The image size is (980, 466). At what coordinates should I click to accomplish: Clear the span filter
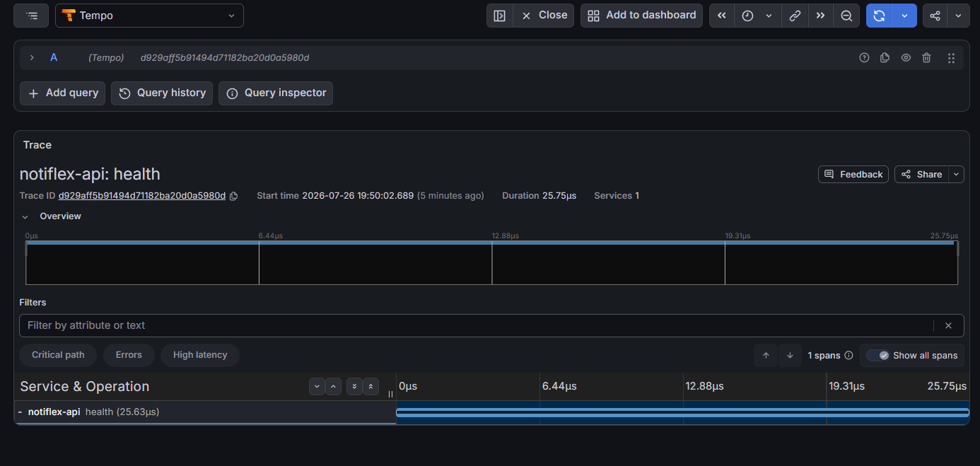click(949, 325)
